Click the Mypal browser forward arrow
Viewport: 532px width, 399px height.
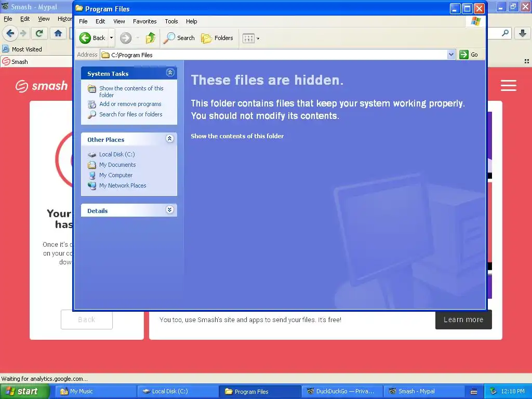[23, 33]
